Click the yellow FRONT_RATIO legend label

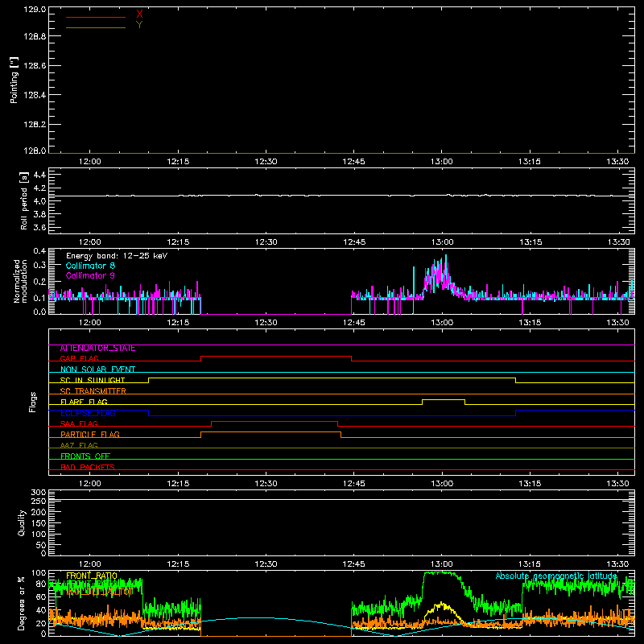point(92,576)
